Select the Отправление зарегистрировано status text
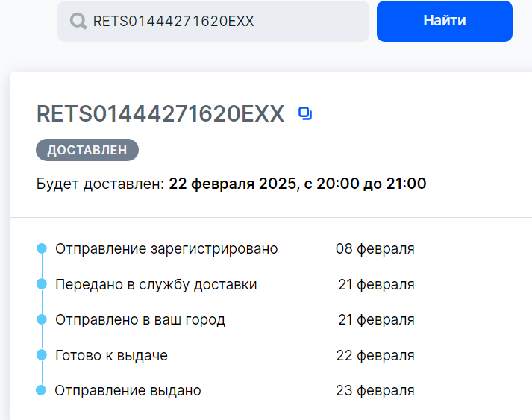 (x=166, y=248)
